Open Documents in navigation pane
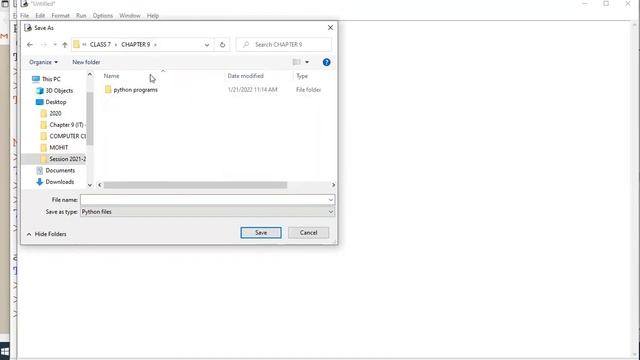 [60, 171]
